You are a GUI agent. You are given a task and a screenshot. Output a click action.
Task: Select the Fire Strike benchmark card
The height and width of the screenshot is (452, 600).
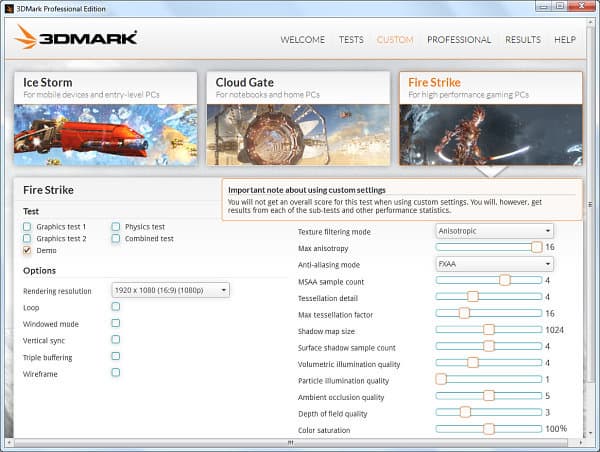pyautogui.click(x=491, y=119)
